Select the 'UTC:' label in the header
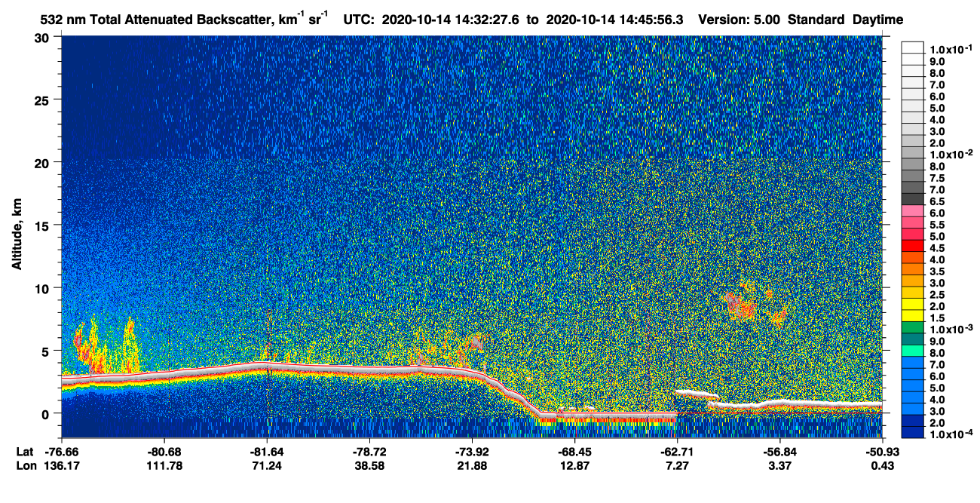This screenshot has height=503, width=980. (359, 20)
